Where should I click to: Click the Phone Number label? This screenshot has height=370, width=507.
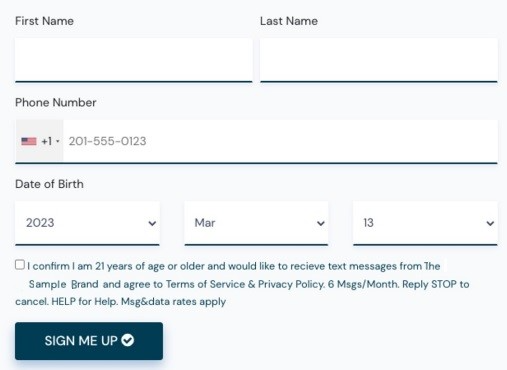click(x=56, y=102)
